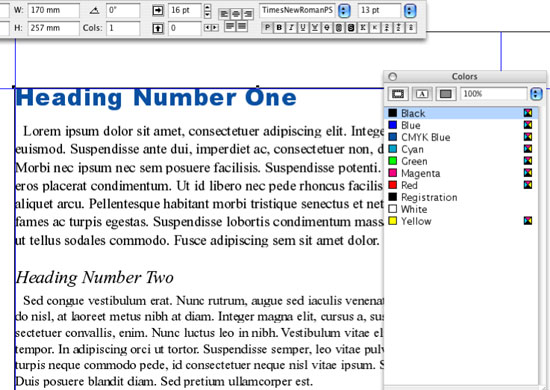Apply Superior type style
Image resolution: width=550 pixels, height=390 pixels.
point(410,27)
